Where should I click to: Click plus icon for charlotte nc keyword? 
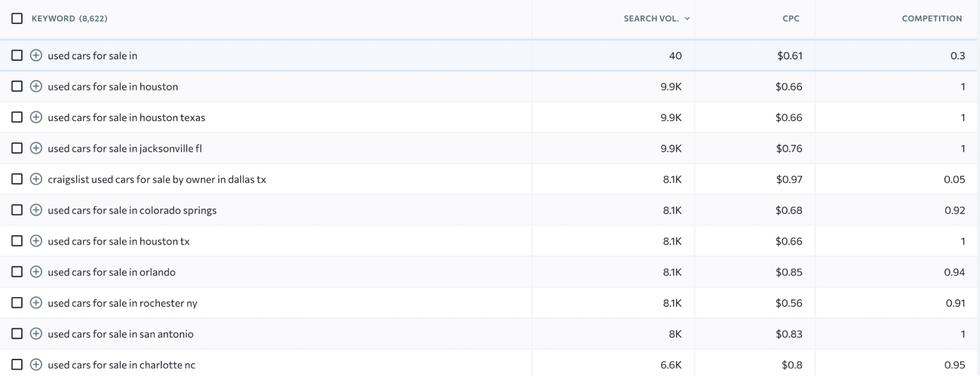click(x=36, y=364)
